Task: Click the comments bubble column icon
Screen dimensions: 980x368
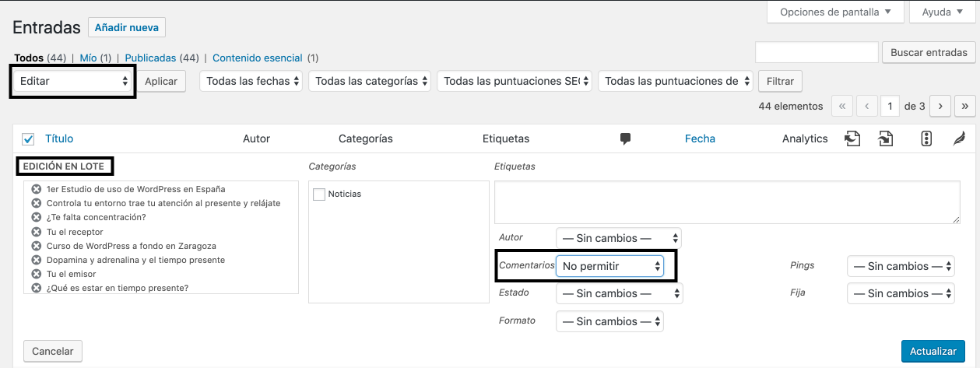Action: (x=625, y=138)
